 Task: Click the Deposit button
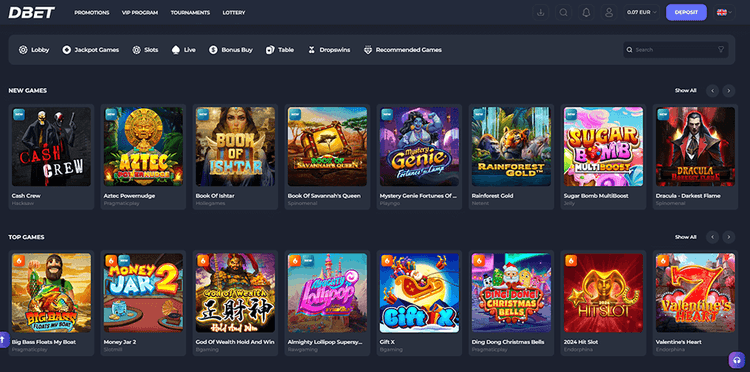686,12
